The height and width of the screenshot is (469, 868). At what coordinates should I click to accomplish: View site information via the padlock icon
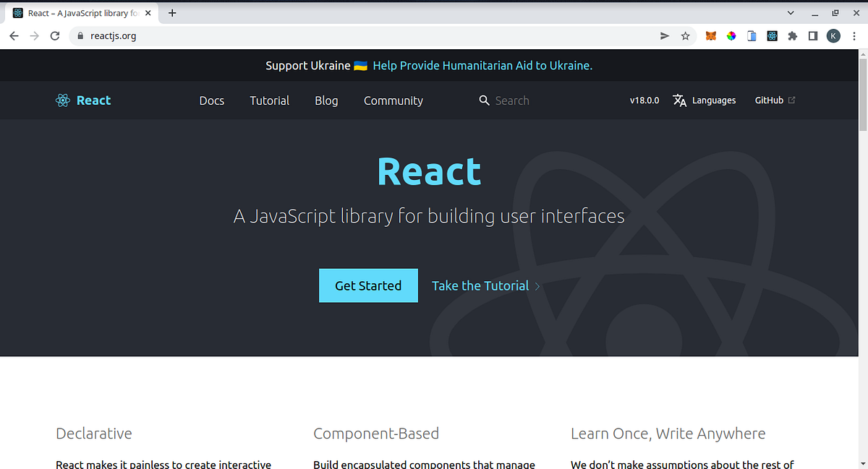tap(81, 36)
